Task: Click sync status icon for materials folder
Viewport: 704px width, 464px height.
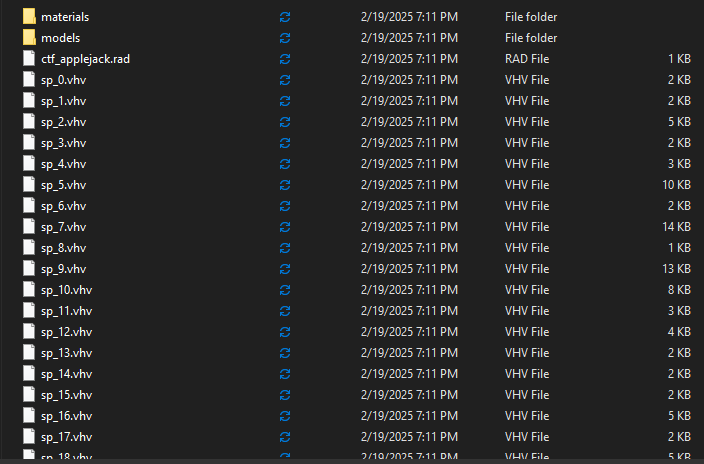Action: [285, 17]
